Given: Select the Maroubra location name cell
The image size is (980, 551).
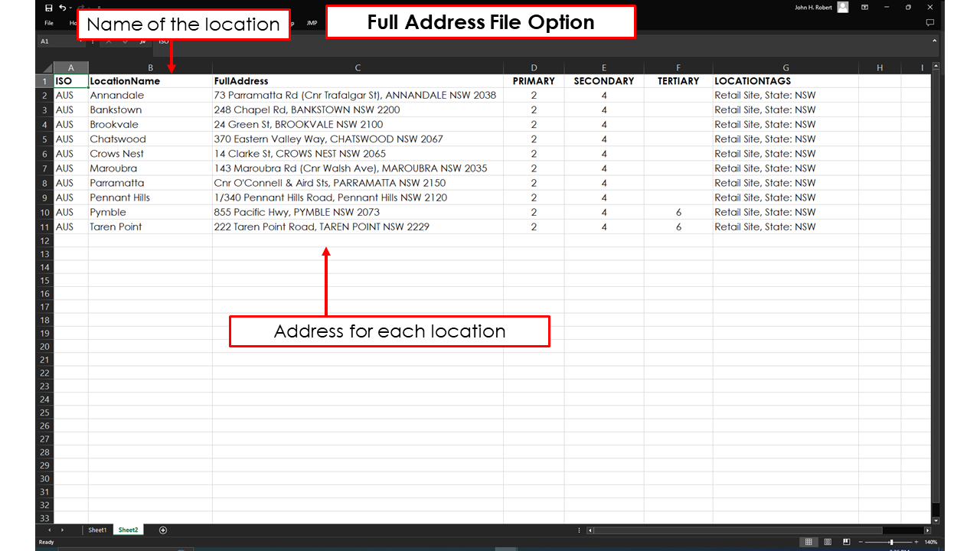Looking at the screenshot, I should click(x=150, y=168).
